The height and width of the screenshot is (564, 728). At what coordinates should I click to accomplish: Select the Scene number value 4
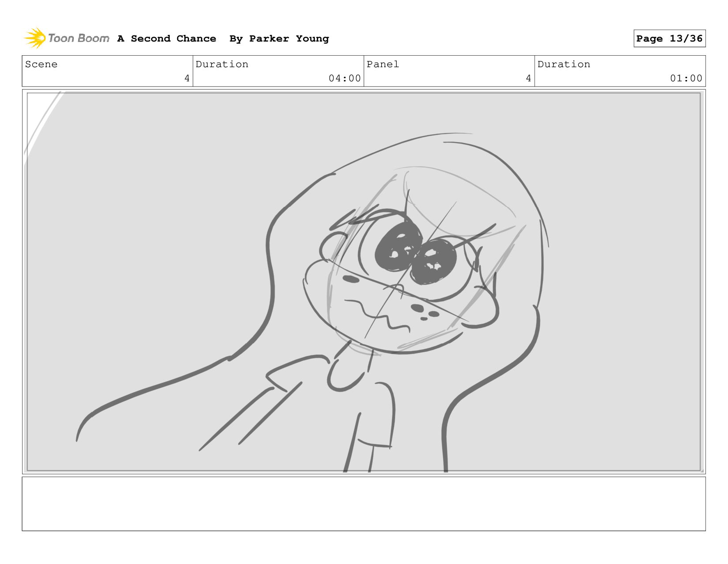coord(187,78)
